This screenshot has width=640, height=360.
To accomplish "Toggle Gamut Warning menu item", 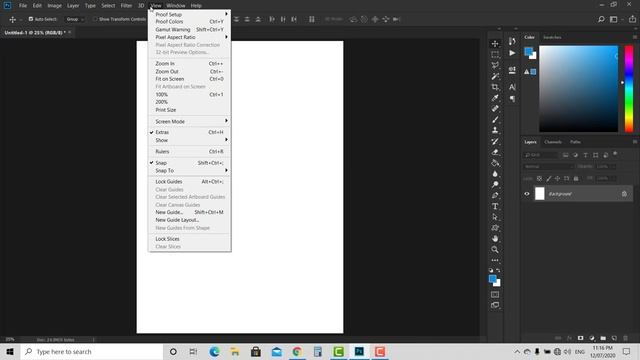I will tap(189, 29).
